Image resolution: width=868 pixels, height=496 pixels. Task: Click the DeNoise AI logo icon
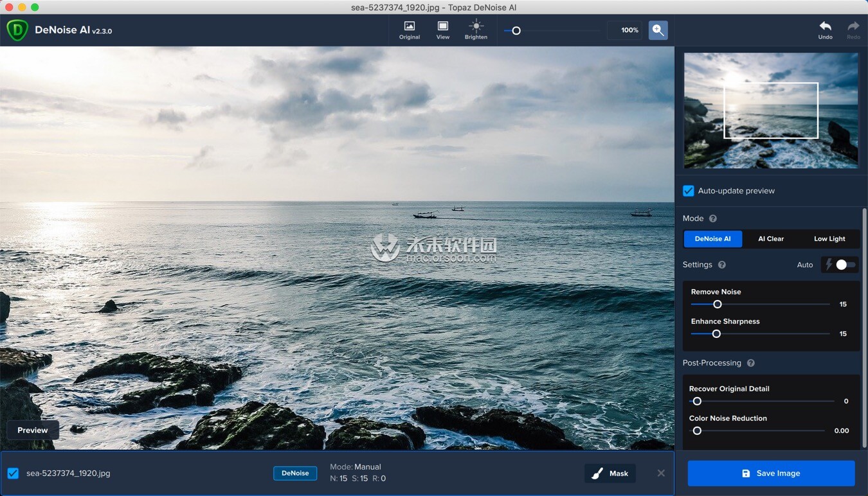click(17, 30)
